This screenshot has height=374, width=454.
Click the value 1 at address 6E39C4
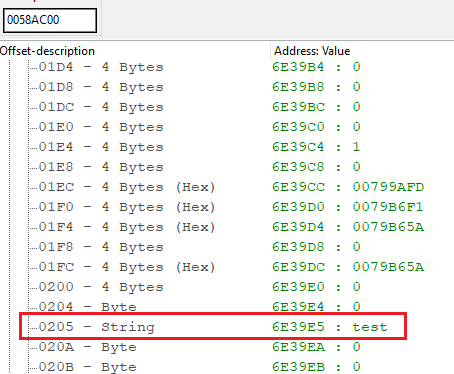pyautogui.click(x=356, y=147)
